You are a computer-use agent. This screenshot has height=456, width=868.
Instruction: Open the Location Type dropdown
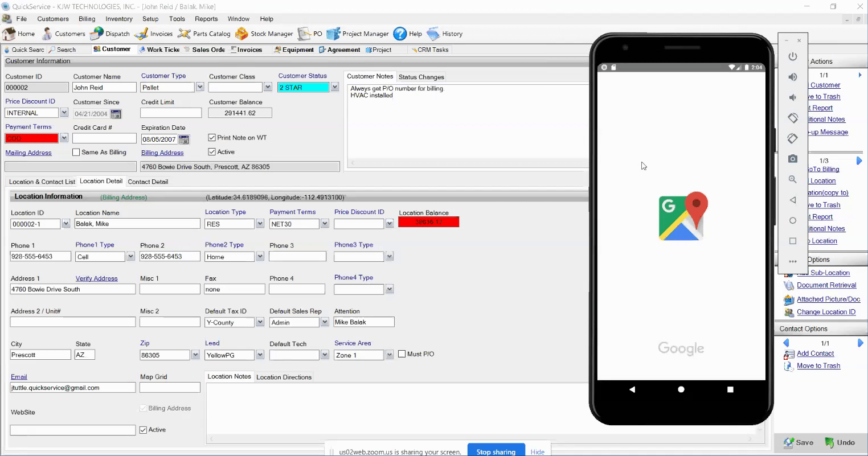click(x=260, y=224)
